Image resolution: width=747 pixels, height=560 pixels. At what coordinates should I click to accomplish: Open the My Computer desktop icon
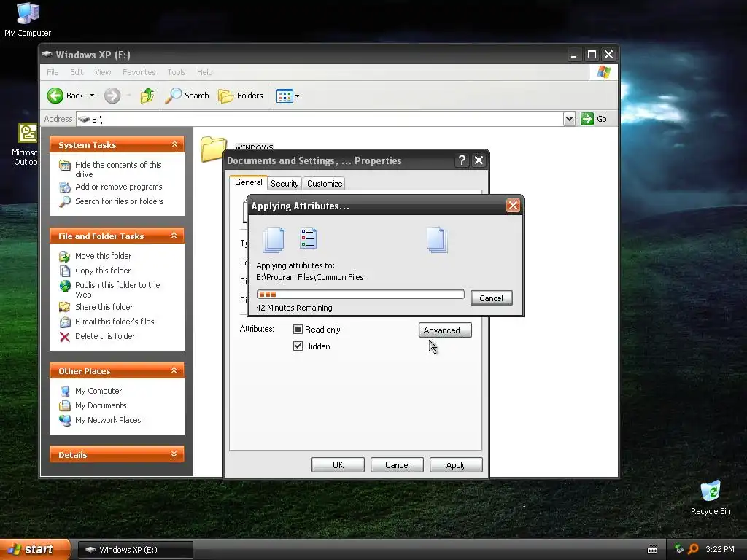pyautogui.click(x=28, y=19)
